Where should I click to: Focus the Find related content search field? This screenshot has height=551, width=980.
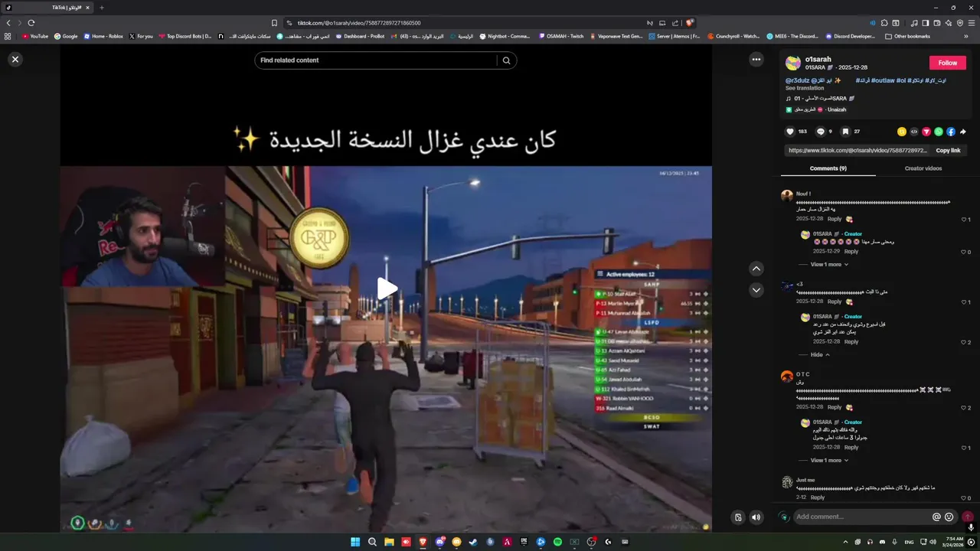tap(375, 60)
